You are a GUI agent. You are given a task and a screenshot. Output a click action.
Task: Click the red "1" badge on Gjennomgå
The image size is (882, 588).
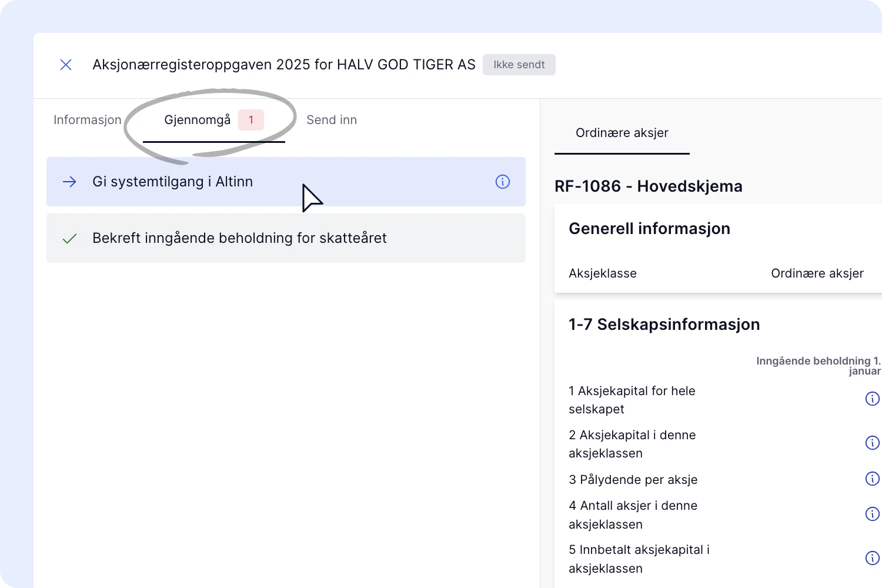(x=251, y=120)
